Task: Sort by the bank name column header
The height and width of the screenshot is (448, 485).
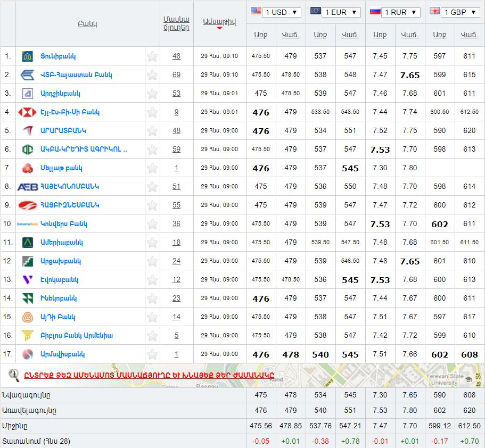Action: click(x=87, y=23)
